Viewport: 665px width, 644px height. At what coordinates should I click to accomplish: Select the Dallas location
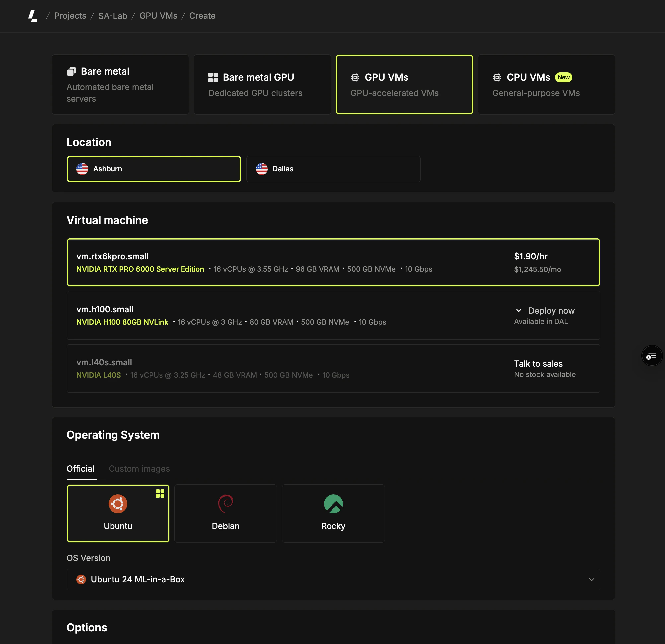[333, 168]
